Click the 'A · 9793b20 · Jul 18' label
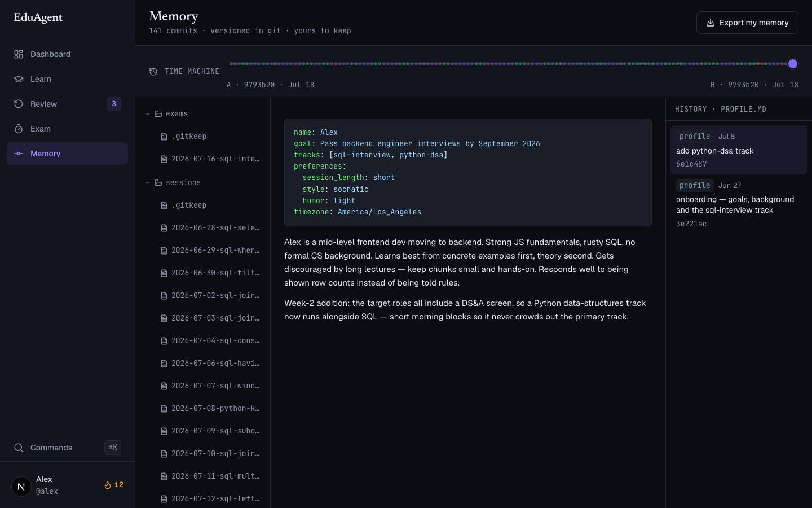Image resolution: width=812 pixels, height=508 pixels. click(x=270, y=85)
